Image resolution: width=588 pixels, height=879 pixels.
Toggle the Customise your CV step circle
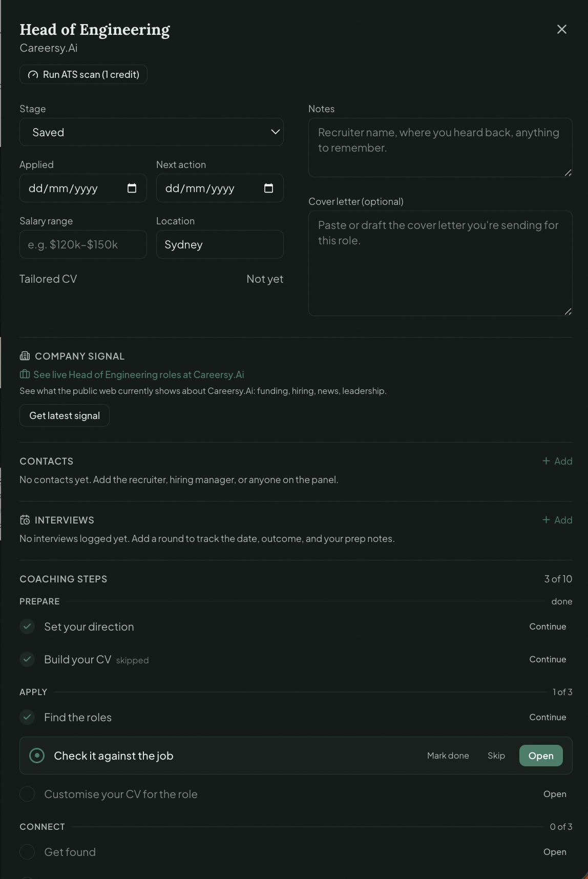tap(27, 794)
